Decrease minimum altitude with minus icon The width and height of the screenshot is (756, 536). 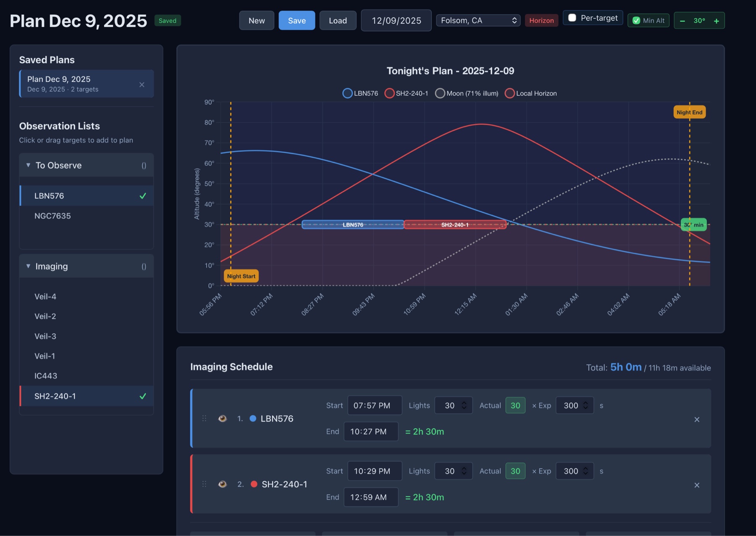[x=682, y=21]
